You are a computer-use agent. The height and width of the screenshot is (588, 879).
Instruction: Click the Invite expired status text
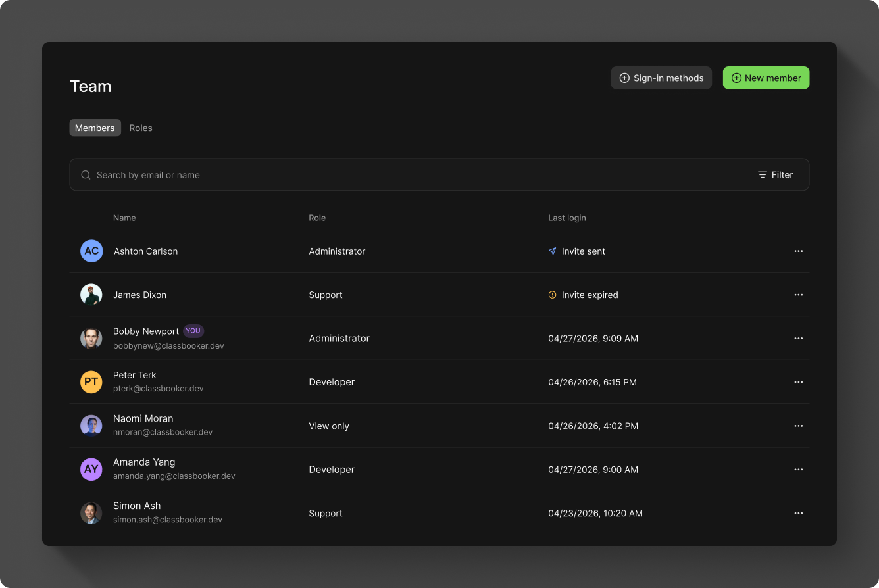[x=590, y=295]
